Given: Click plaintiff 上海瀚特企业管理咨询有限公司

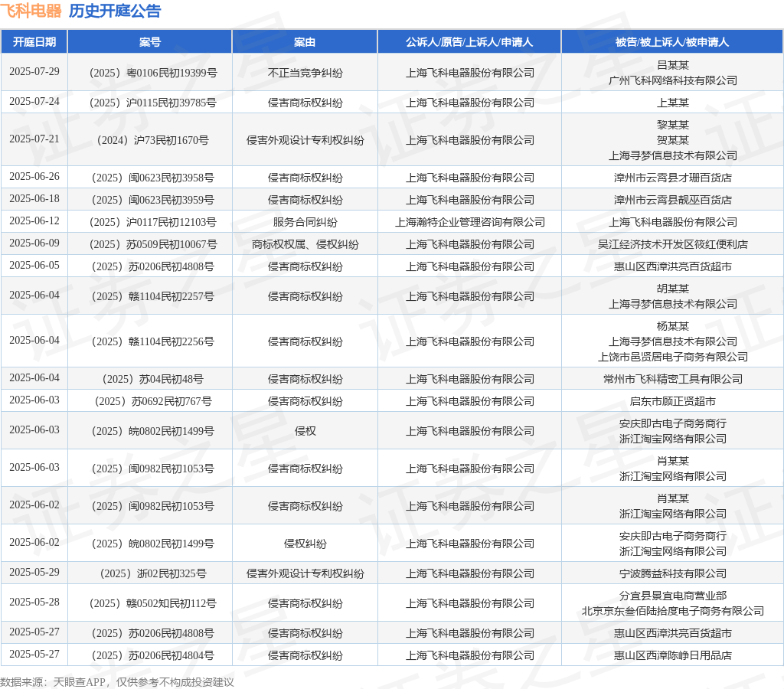Looking at the screenshot, I should point(470,222).
